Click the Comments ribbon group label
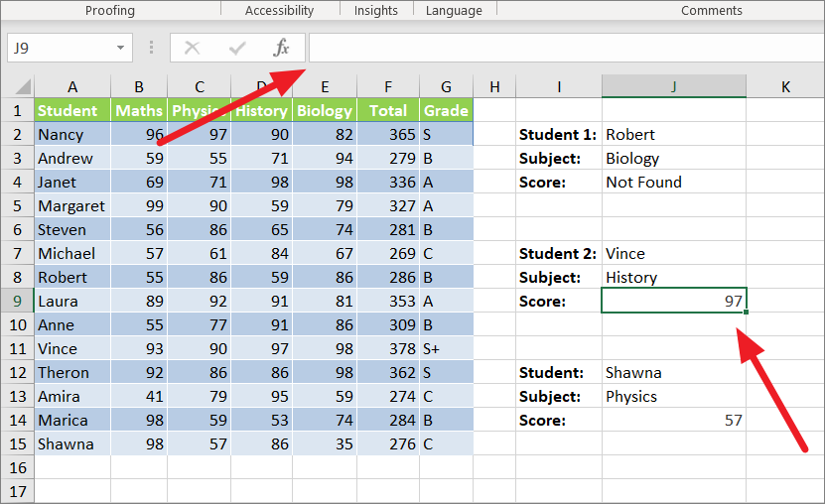The image size is (825, 504). point(712,11)
